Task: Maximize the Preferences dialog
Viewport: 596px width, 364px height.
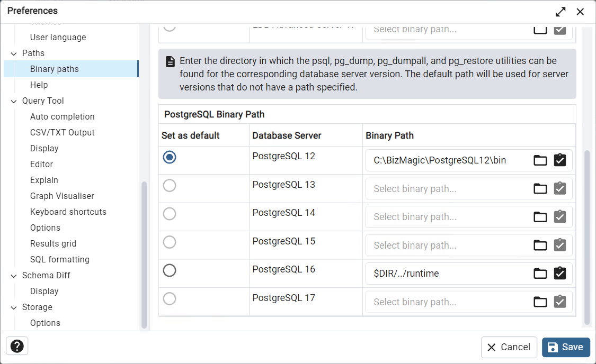Action: tap(561, 12)
